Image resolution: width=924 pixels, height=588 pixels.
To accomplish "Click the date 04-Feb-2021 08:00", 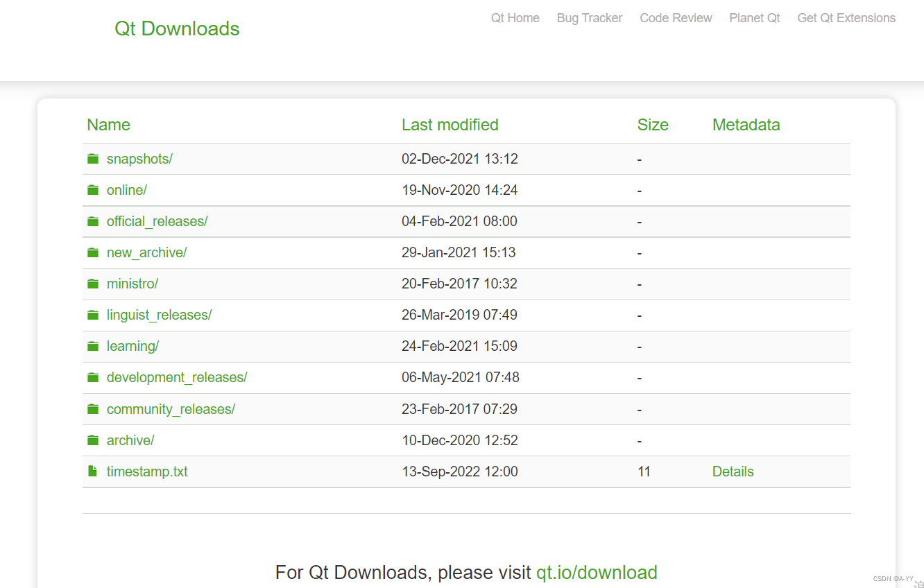I will click(x=459, y=221).
